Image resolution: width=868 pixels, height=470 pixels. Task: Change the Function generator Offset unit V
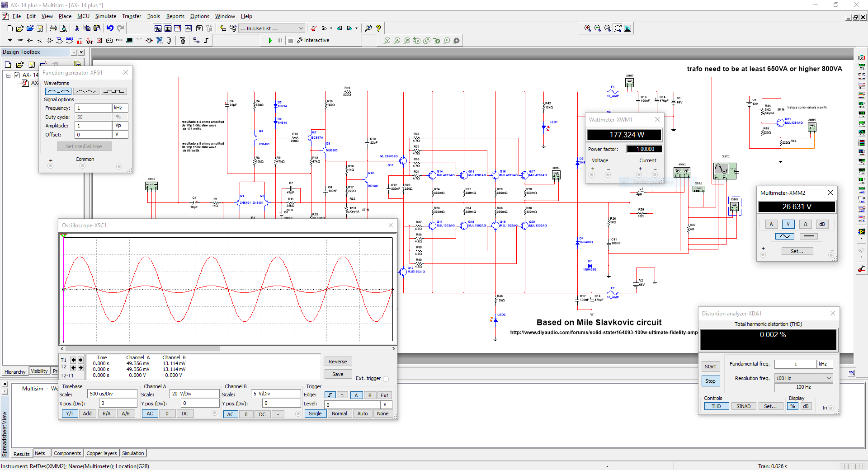120,135
